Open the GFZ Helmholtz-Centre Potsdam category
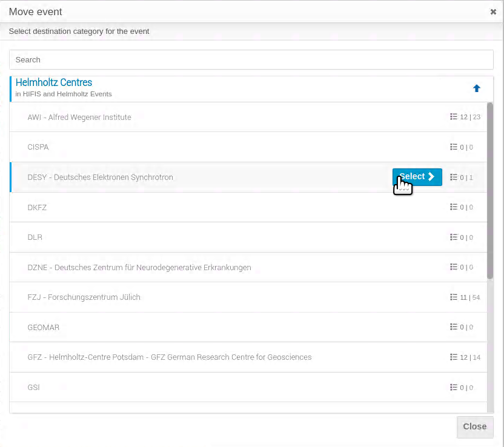 pos(170,357)
